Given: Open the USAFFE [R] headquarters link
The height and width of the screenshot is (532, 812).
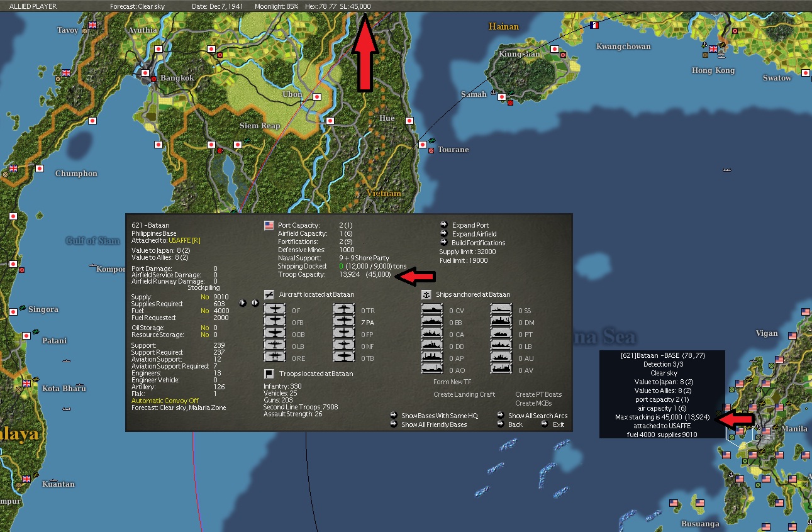Looking at the screenshot, I should (184, 241).
